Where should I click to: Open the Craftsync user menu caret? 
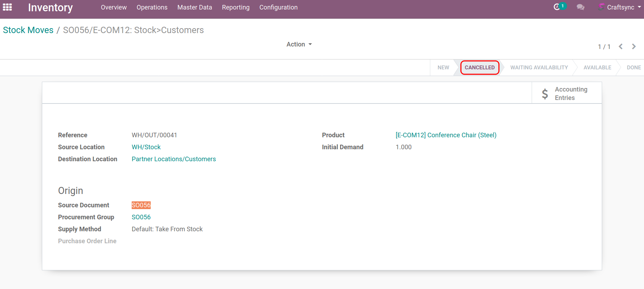639,7
